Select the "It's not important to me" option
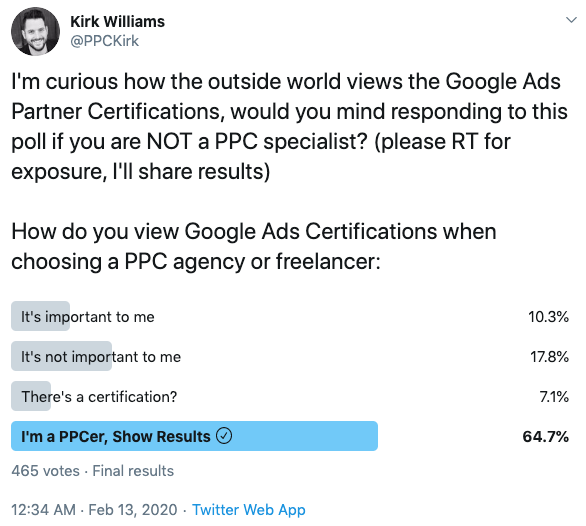The height and width of the screenshot is (526, 586). (x=101, y=356)
